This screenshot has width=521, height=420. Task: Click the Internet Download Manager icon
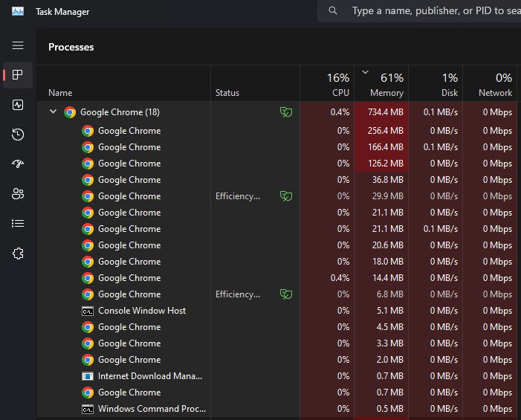click(x=88, y=376)
